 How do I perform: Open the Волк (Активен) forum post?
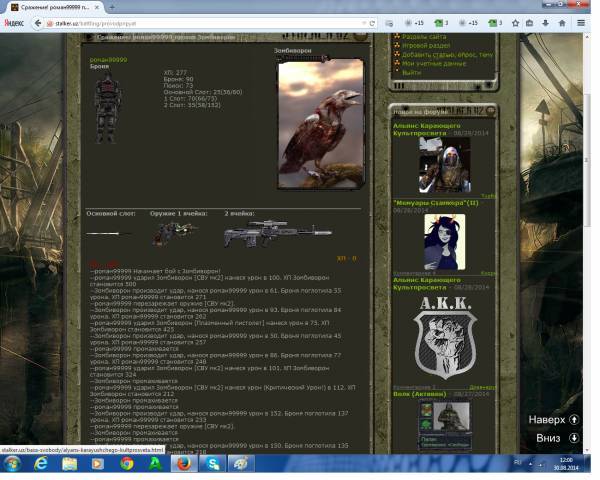tap(420, 394)
